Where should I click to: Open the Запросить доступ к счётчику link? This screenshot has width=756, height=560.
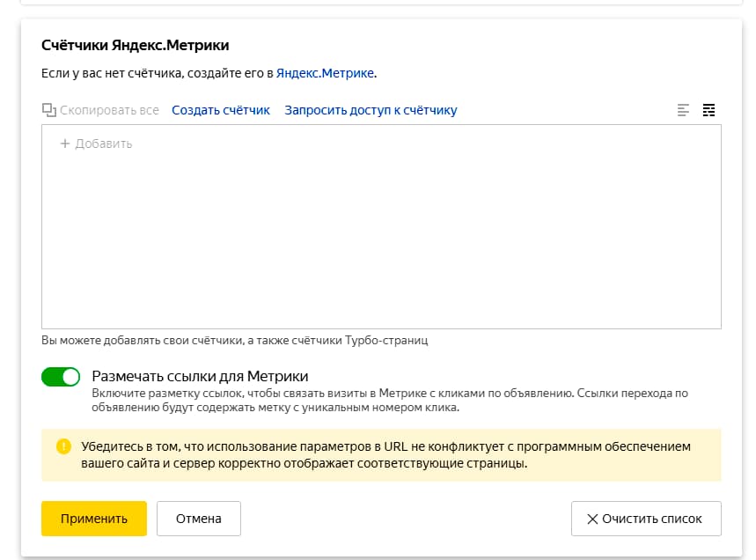tap(371, 110)
